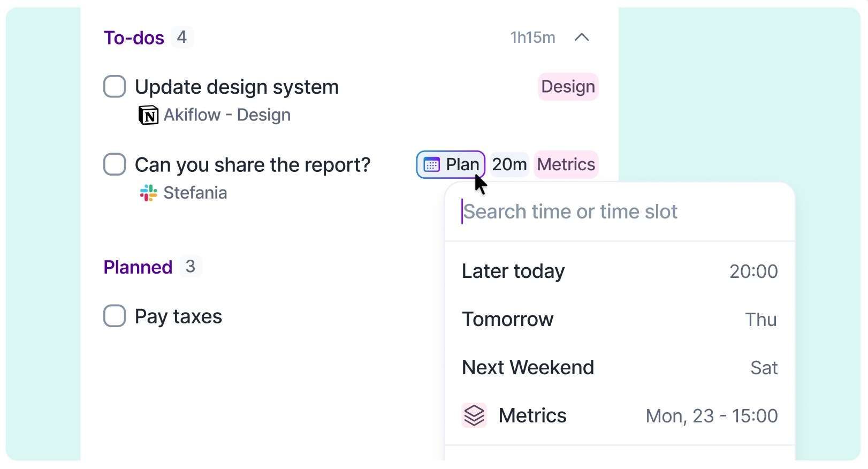
Task: Mark Can you share the report done
Action: point(115,164)
